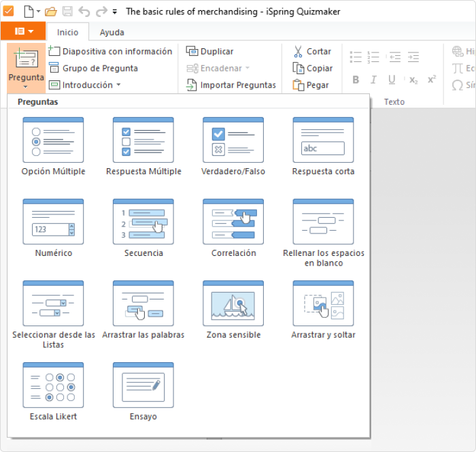Choose the Arrastrar y soltar question type
The image size is (476, 452).
[x=323, y=310]
